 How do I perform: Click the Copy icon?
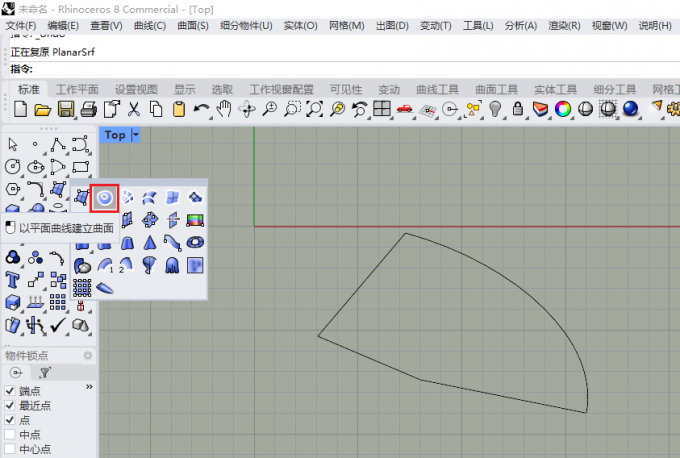click(156, 109)
